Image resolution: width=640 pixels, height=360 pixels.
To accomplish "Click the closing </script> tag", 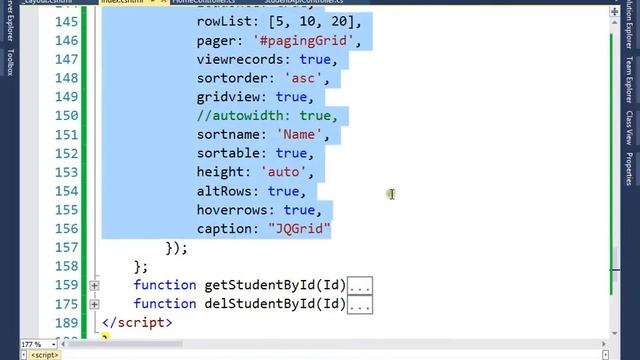I will pos(137,323).
